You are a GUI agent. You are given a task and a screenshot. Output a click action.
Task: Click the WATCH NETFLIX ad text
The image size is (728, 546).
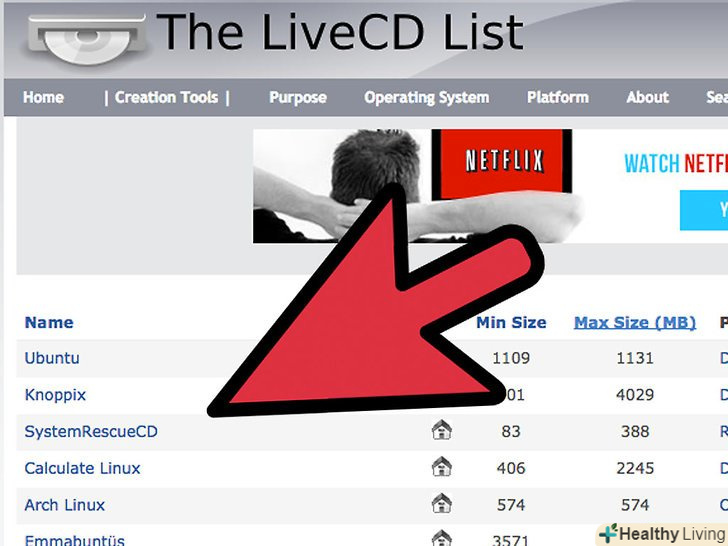676,163
